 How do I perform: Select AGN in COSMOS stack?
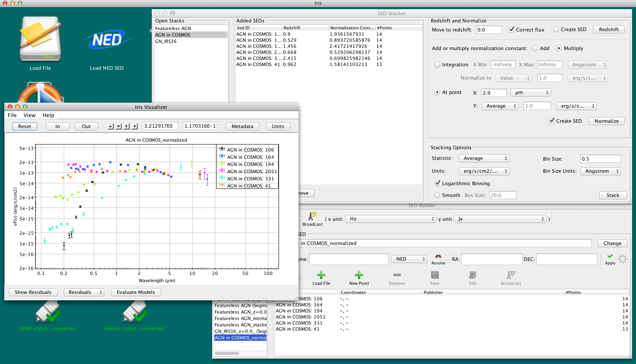(191, 35)
